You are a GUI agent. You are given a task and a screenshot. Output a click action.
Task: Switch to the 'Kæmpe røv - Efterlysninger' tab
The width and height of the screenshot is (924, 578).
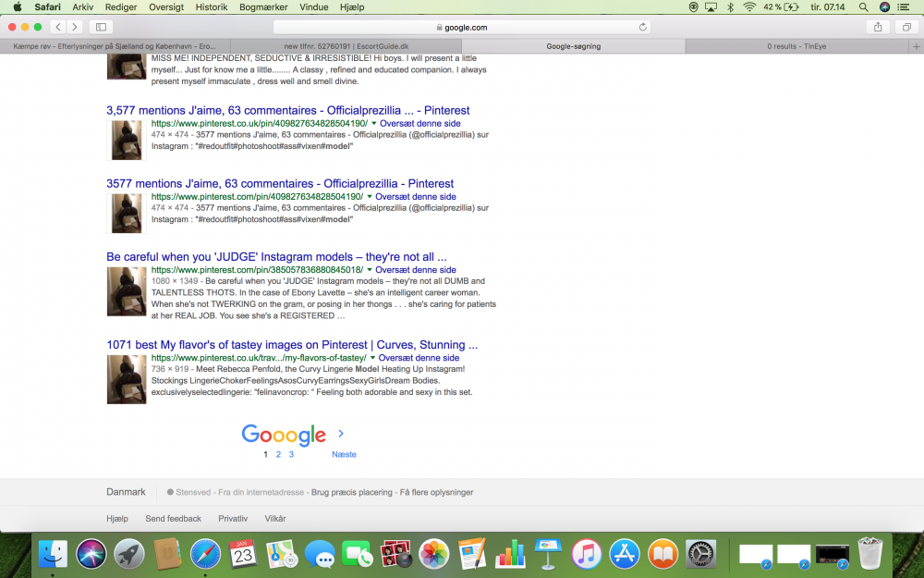[x=115, y=46]
